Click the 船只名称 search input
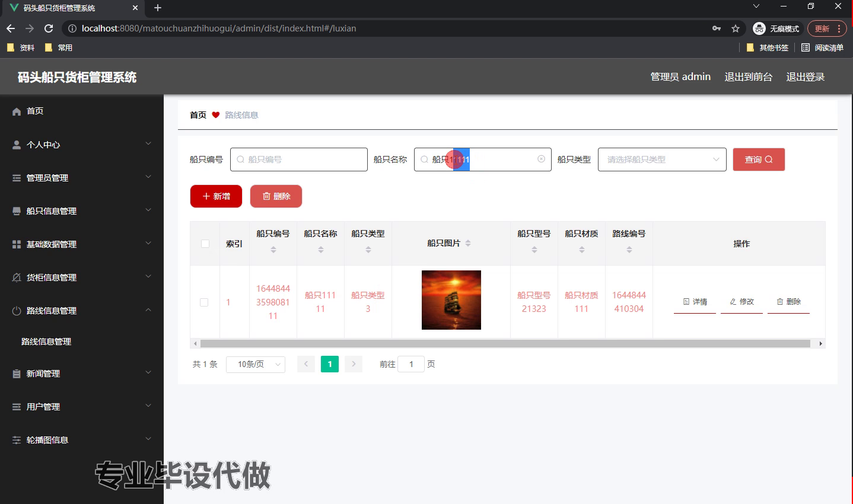This screenshot has width=853, height=504. click(483, 160)
